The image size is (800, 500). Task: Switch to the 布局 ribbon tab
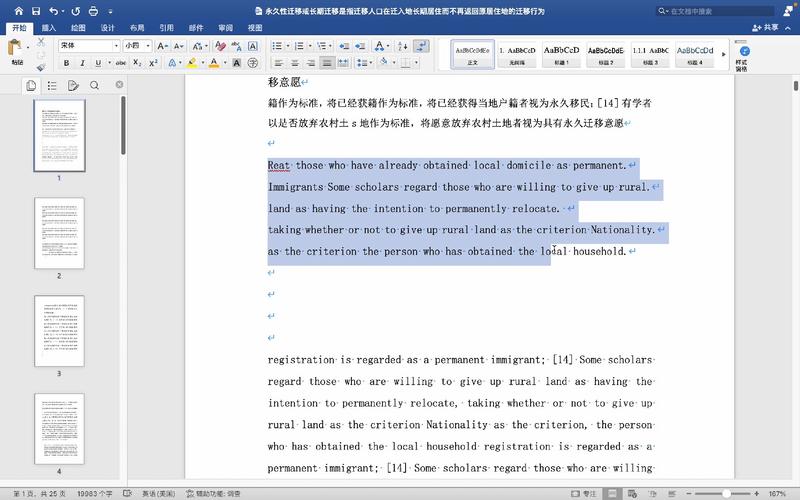pos(137,28)
